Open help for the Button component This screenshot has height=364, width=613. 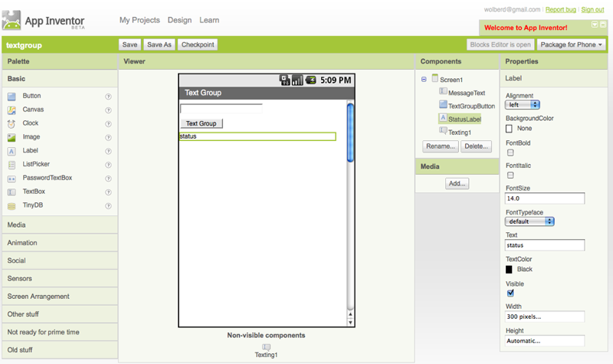click(108, 97)
